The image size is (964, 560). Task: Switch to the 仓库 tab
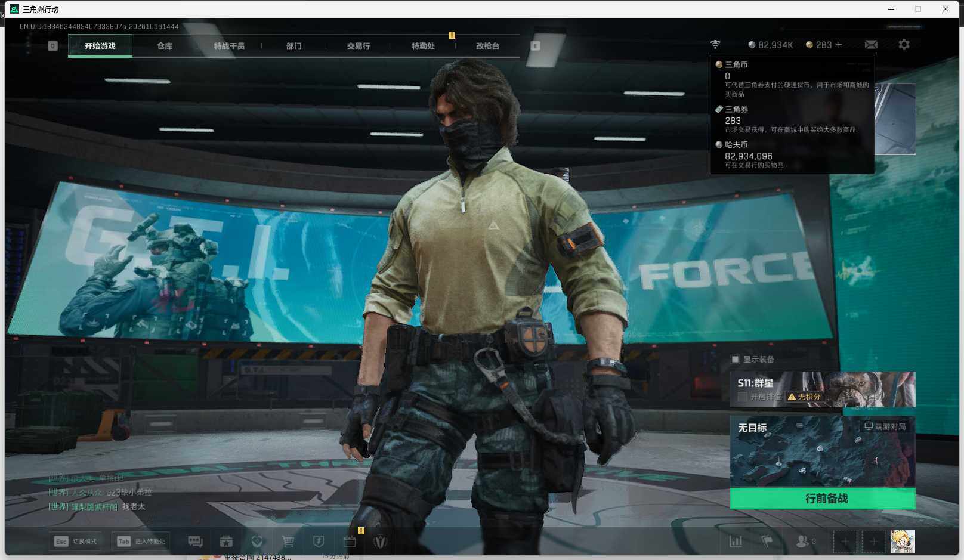[165, 46]
